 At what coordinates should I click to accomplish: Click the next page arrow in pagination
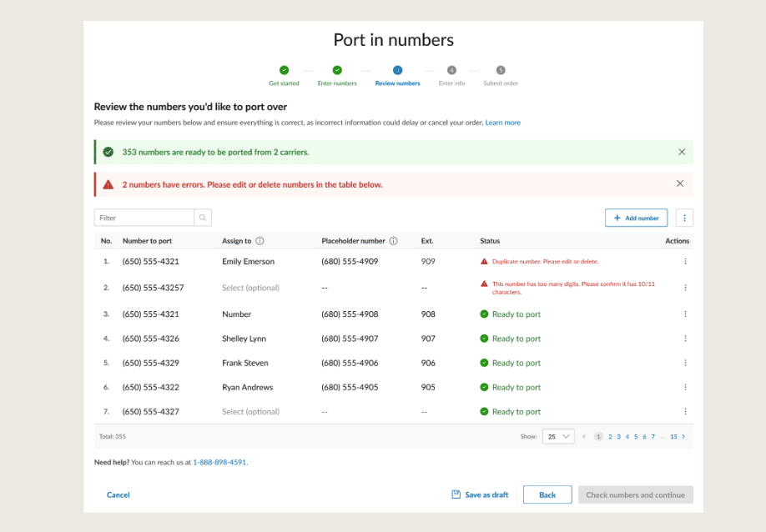coord(683,436)
